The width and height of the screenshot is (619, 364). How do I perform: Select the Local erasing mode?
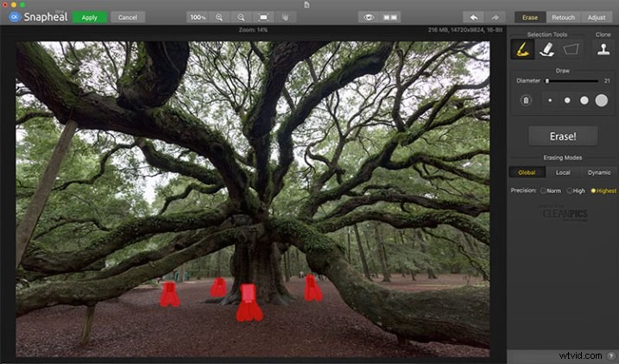pyautogui.click(x=563, y=173)
